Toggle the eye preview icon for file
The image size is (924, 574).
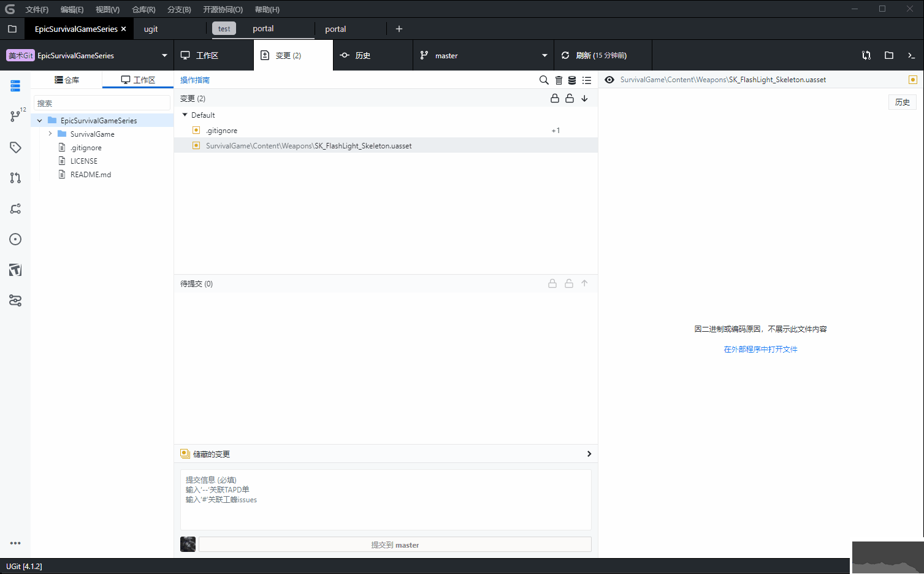pos(609,80)
